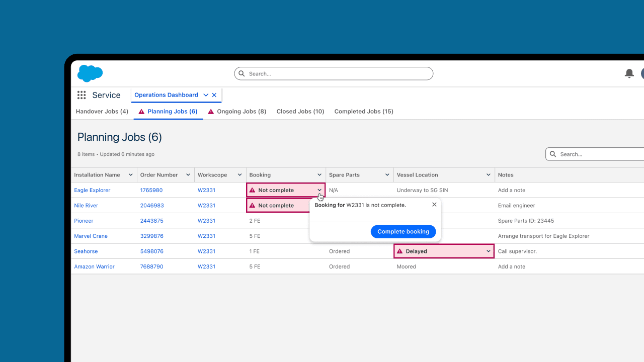Viewport: 644px width, 362px height.
Task: Focus the global Search field
Action: coord(334,73)
